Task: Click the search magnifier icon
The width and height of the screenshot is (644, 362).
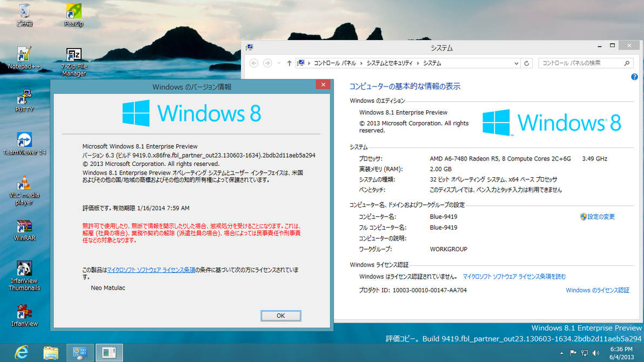Action: [x=627, y=63]
